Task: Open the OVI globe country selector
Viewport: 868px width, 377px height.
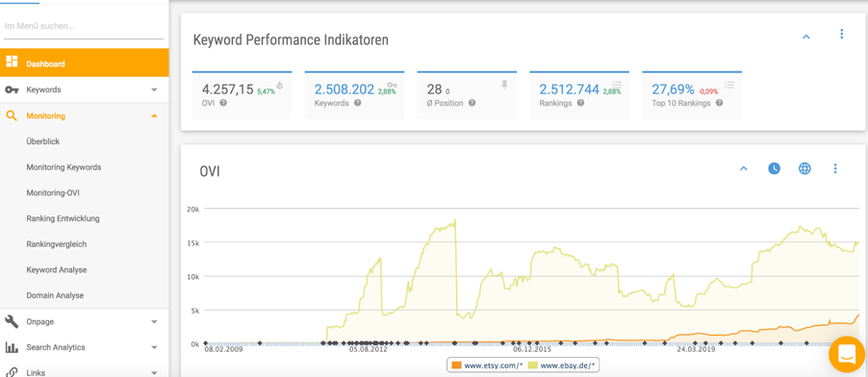Action: coord(804,168)
